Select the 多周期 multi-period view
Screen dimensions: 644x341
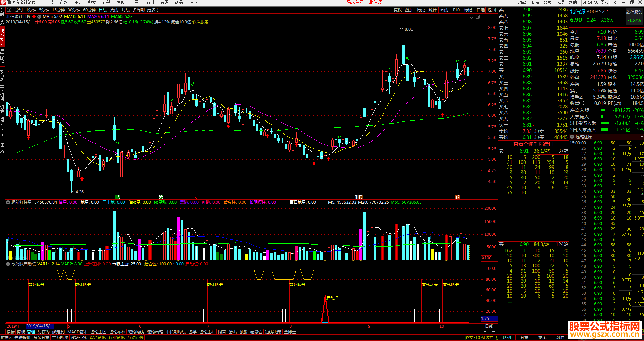(x=139, y=10)
